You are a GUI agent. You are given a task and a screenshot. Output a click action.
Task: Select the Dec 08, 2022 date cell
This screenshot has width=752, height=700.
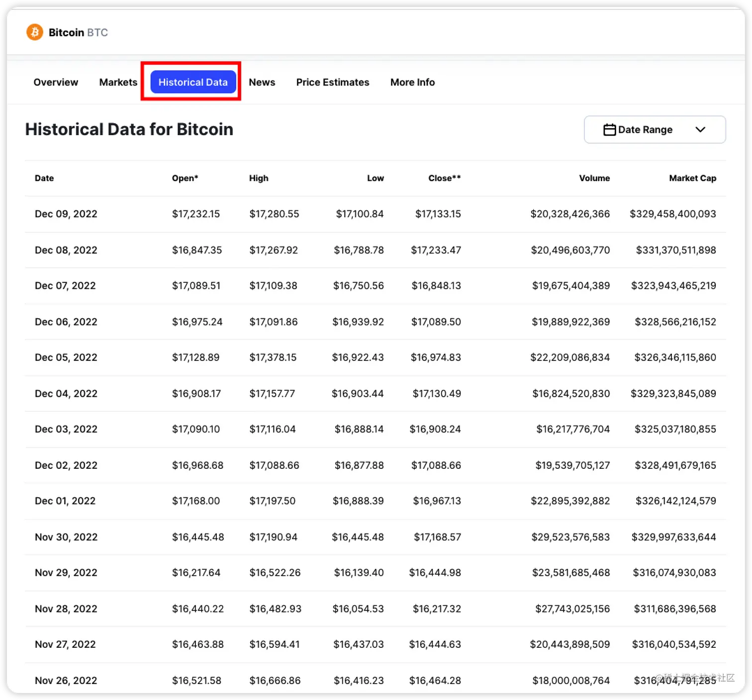coord(66,250)
